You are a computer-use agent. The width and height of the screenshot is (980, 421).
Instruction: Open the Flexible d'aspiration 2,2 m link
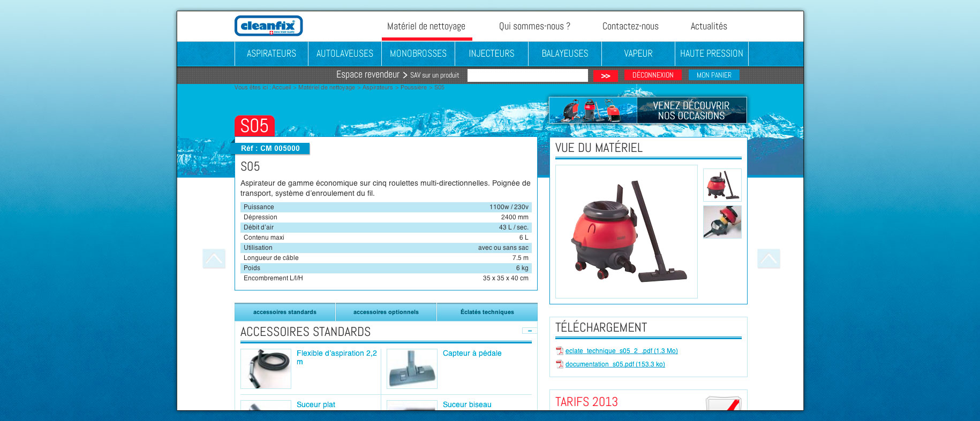[337, 357]
